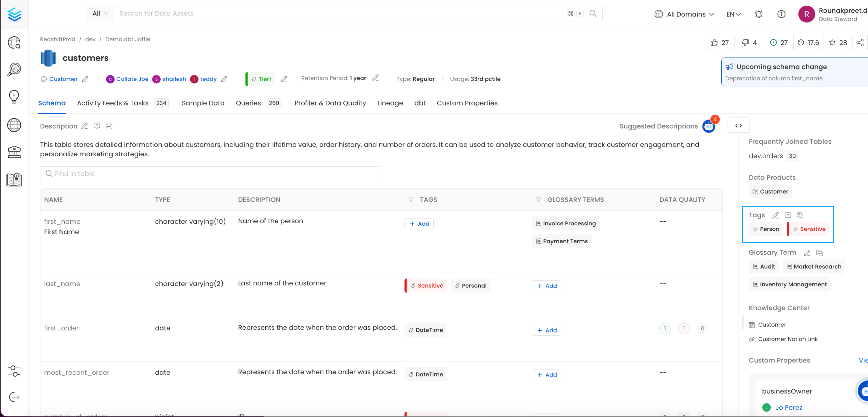Open the notifications bell icon
Image resolution: width=868 pixels, height=417 pixels.
click(x=759, y=14)
